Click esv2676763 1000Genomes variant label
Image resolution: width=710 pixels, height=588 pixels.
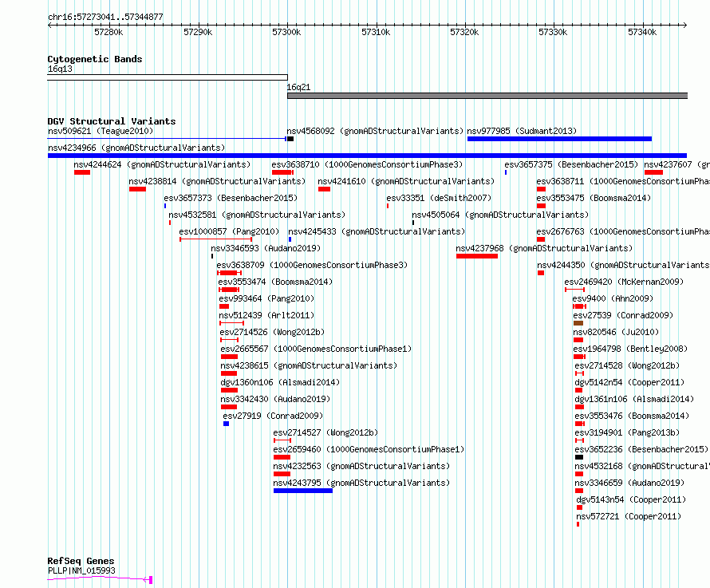(623, 231)
